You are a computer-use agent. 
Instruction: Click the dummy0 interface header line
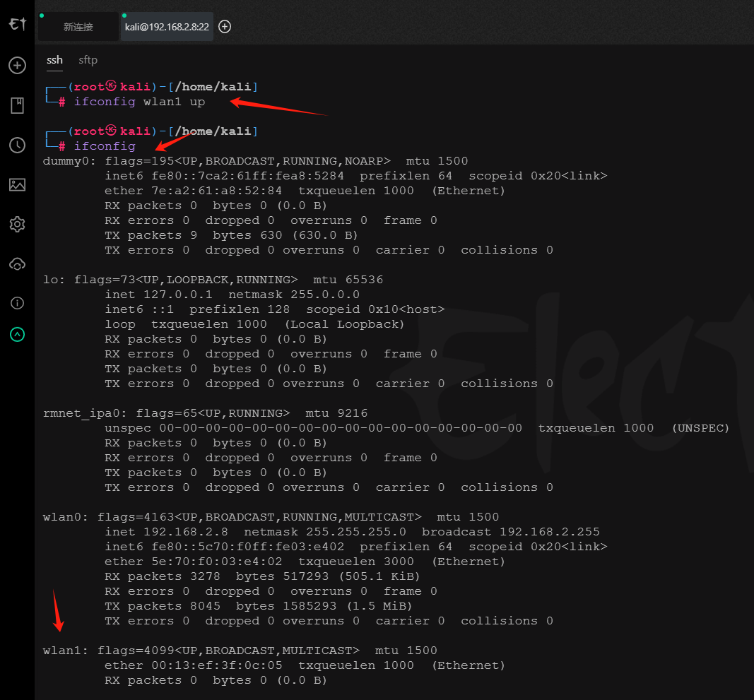[254, 161]
